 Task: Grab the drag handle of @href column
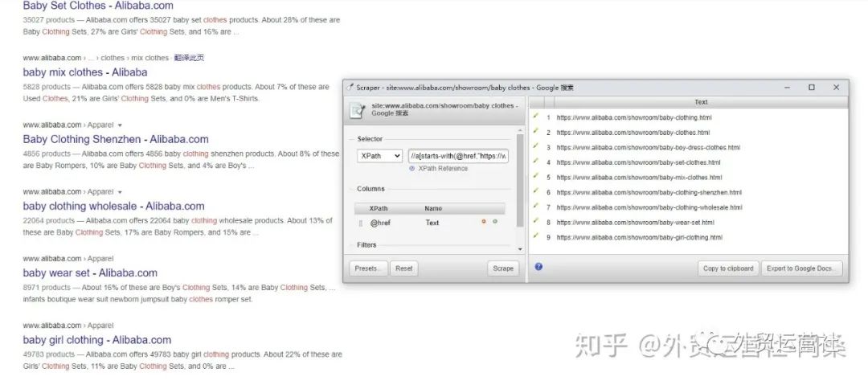coord(361,223)
